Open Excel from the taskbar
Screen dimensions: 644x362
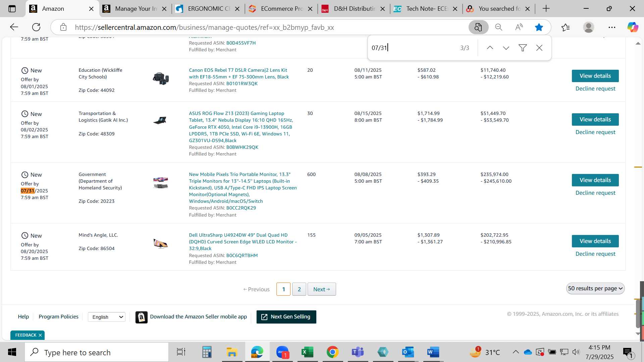click(307, 352)
